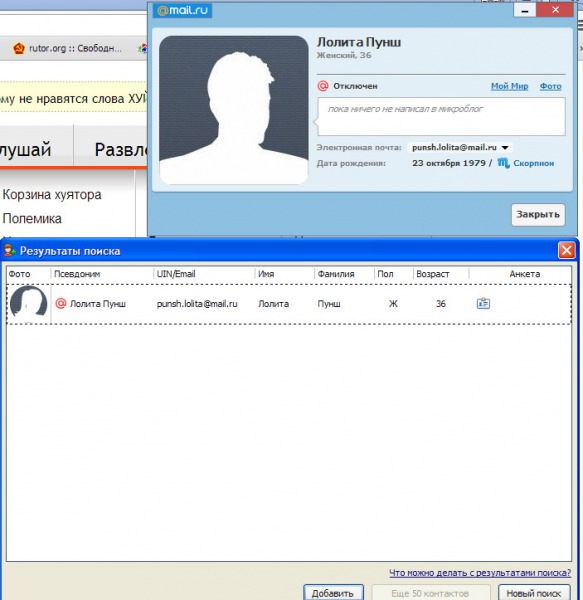The height and width of the screenshot is (600, 583).
Task: Sort results by Псевдоним column header
Action: 102,274
